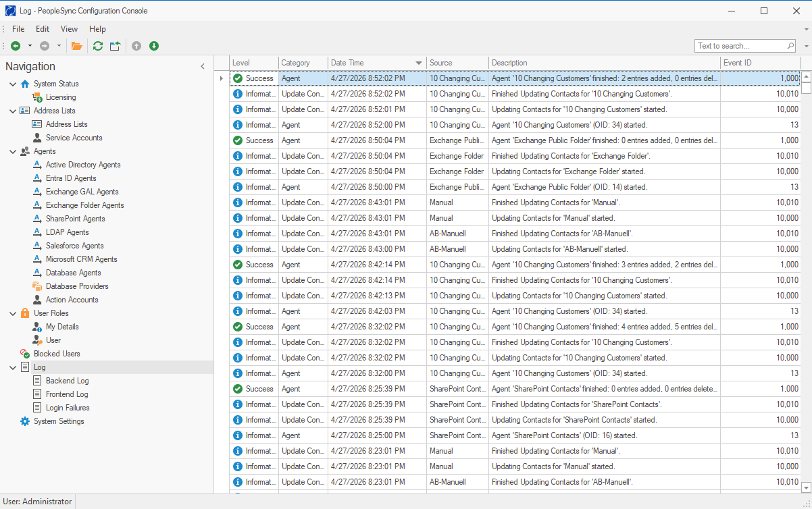The height and width of the screenshot is (509, 812).
Task: Open System Settings gear item
Action: pos(59,421)
